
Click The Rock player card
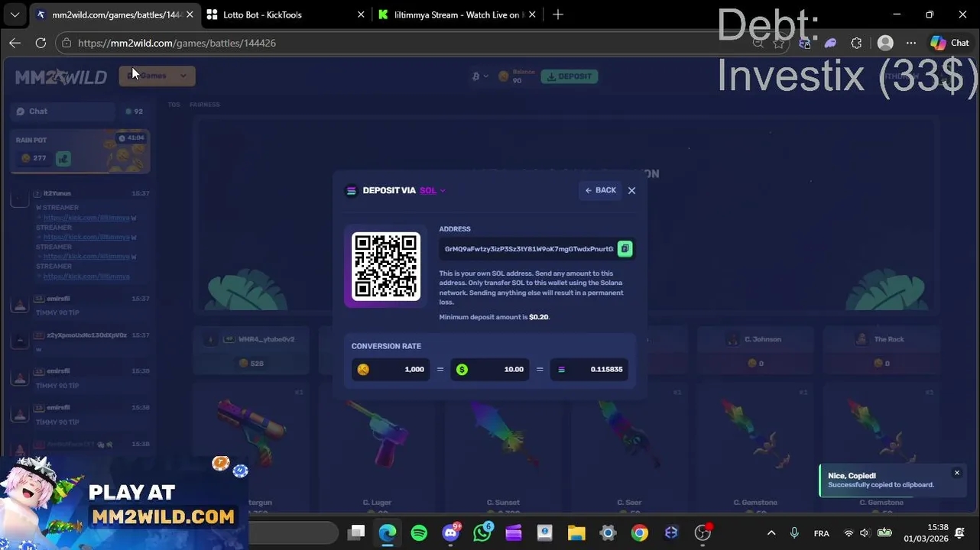click(x=881, y=351)
